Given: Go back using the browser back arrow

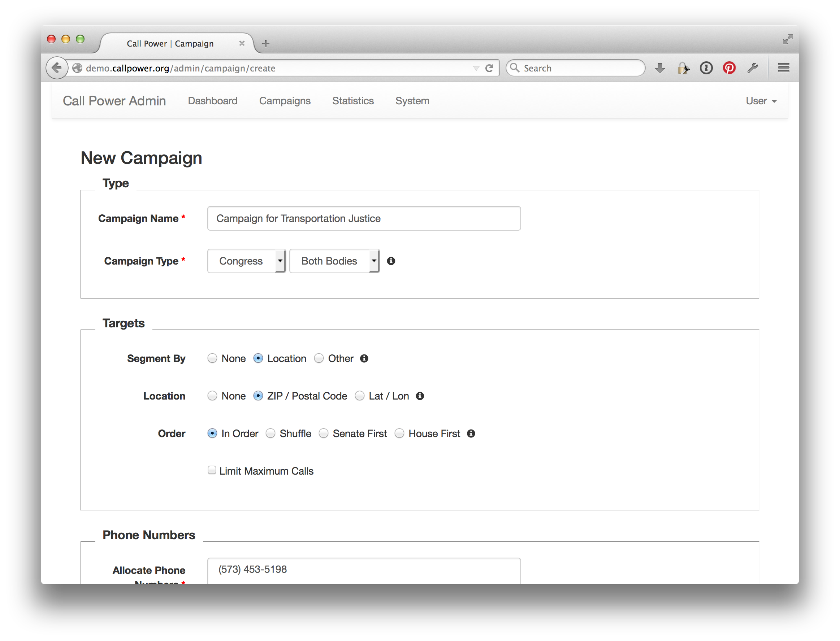Looking at the screenshot, I should tap(56, 68).
